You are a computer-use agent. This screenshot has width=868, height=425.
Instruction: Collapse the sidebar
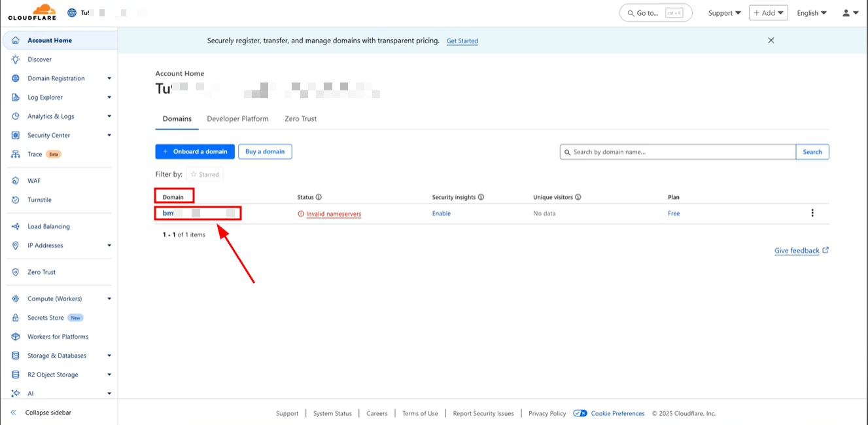pos(41,413)
